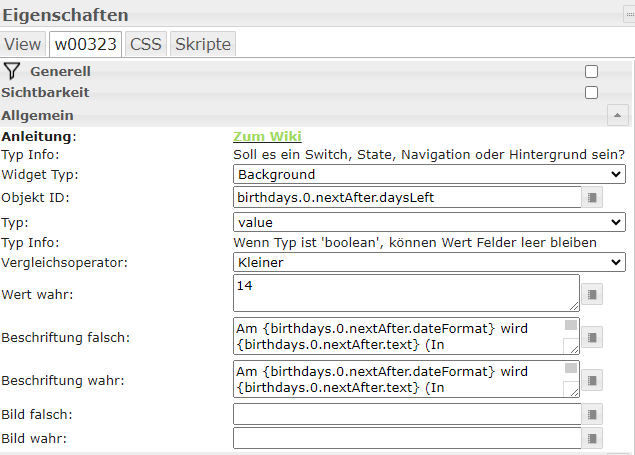Screen dimensions: 635x455
Task: Open the Widget Typ dropdown
Action: point(429,175)
